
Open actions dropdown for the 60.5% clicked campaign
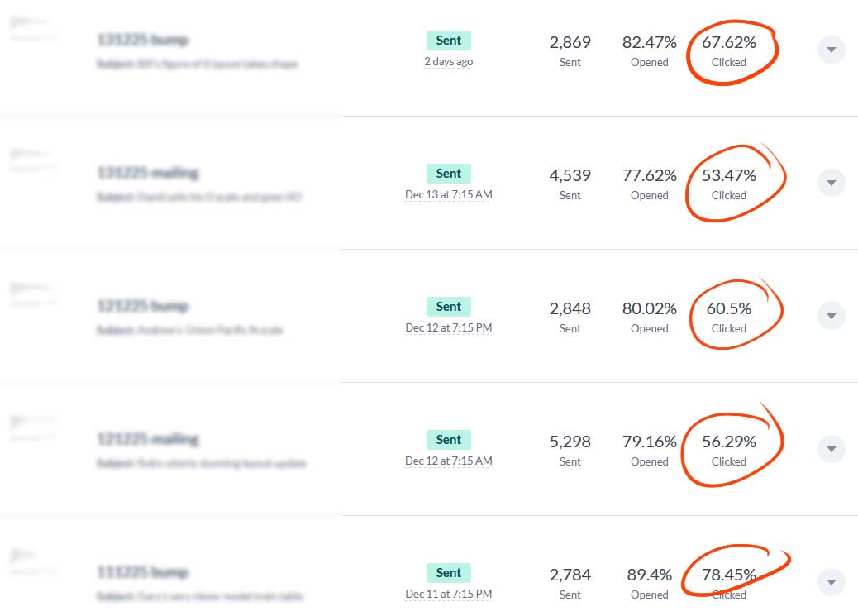click(831, 316)
